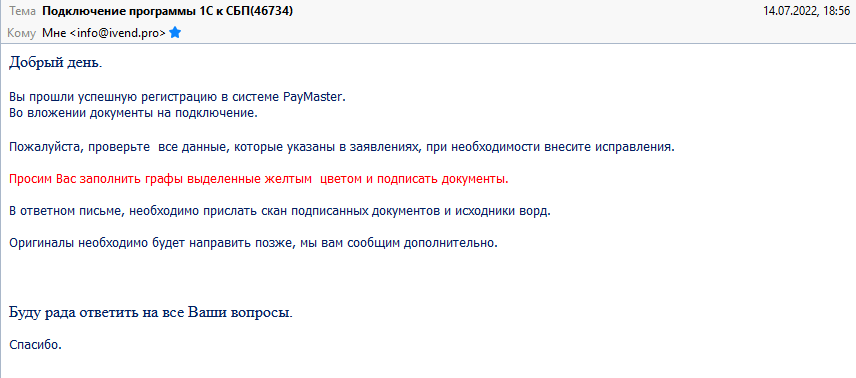This screenshot has width=856, height=378.
Task: Click the blue star next to info@ivend.pro
Action: click(x=175, y=33)
